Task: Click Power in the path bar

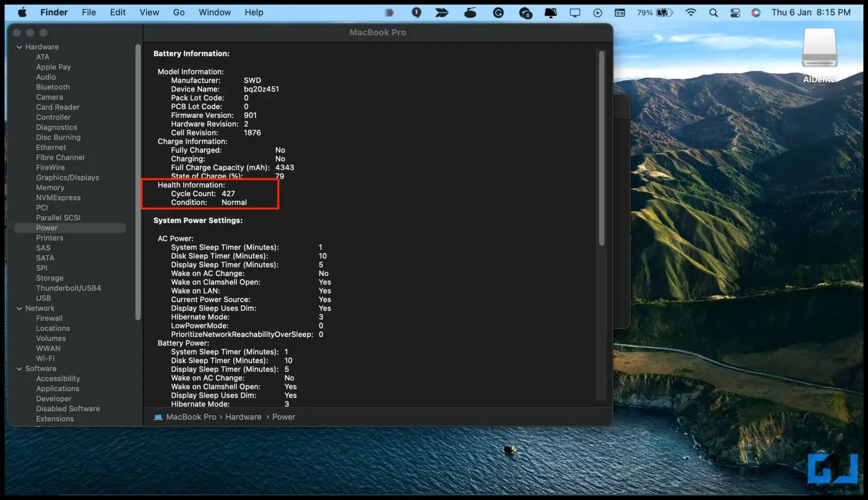Action: [284, 417]
